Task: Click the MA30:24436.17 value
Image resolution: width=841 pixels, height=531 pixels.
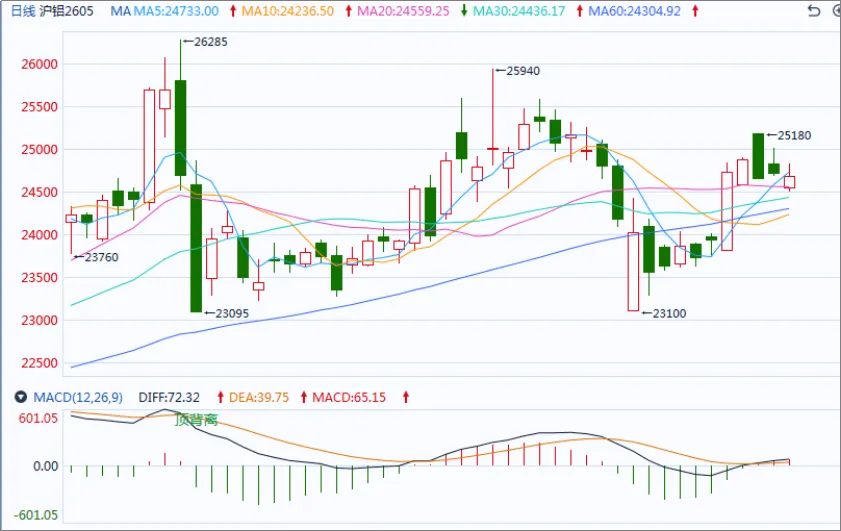Action: click(519, 11)
